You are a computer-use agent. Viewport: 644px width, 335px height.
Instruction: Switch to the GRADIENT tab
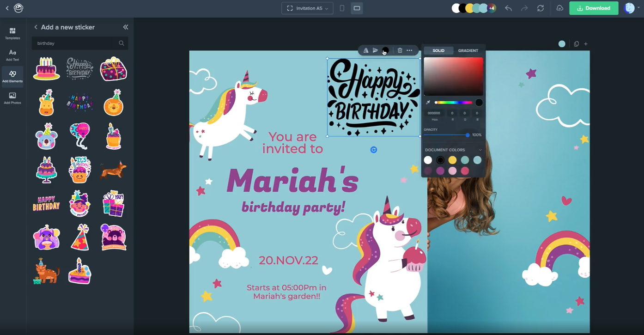pyautogui.click(x=468, y=50)
